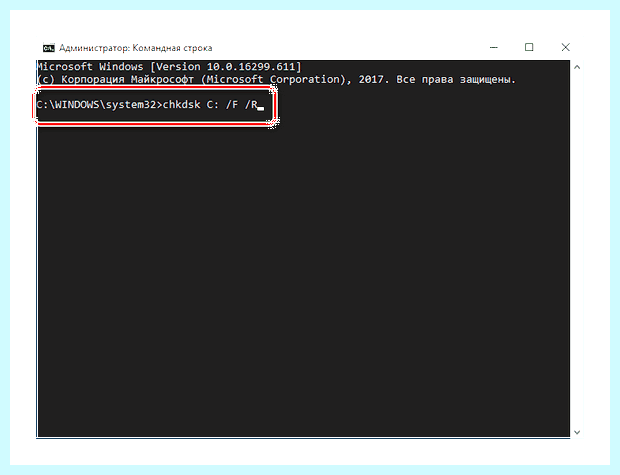Click the scrollbar down arrow
The height and width of the screenshot is (475, 620).
click(x=577, y=432)
